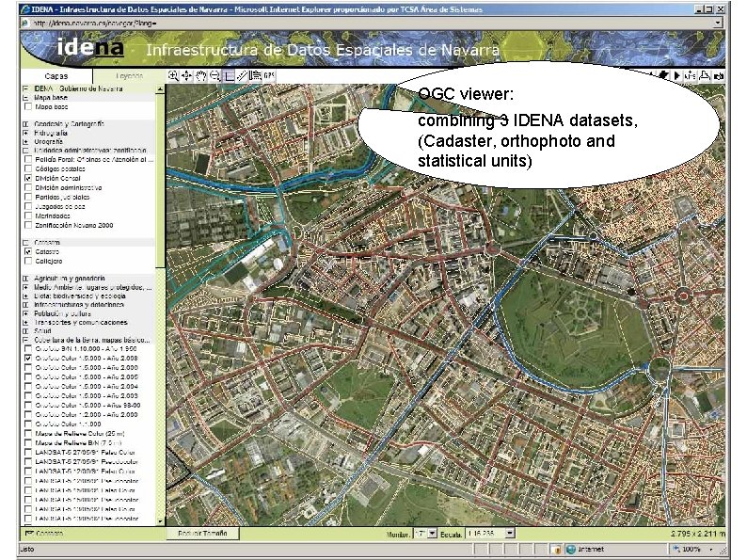The image size is (747, 560).
Task: Expand the Hidrografía group
Action: (25, 133)
